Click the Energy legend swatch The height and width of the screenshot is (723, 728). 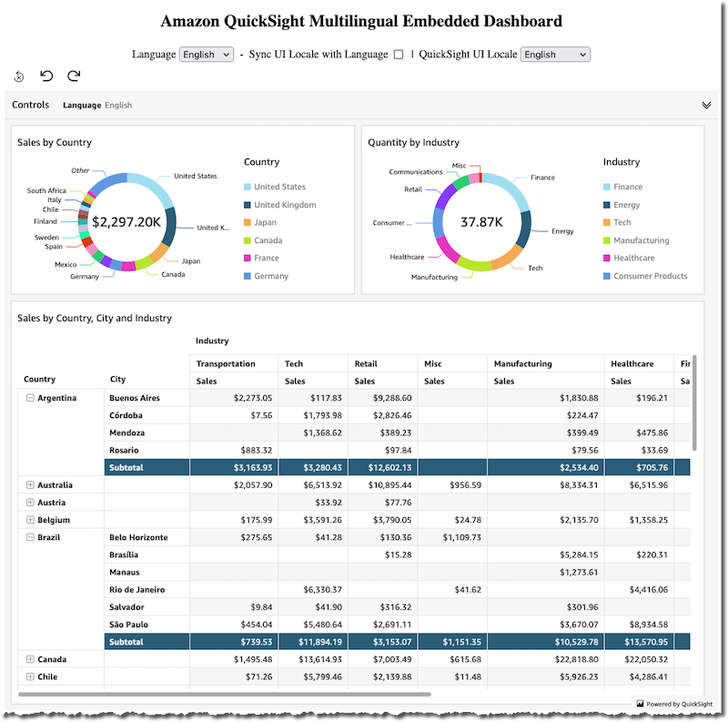click(x=606, y=205)
